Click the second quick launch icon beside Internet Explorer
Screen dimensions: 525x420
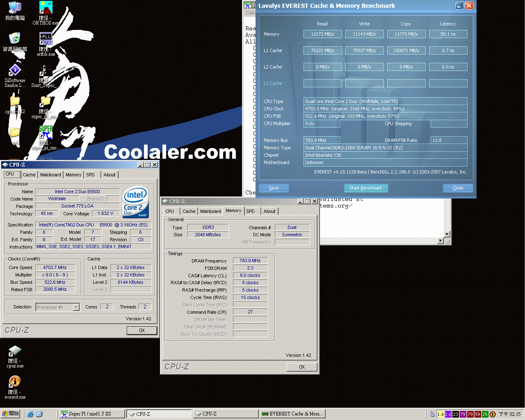click(x=39, y=414)
